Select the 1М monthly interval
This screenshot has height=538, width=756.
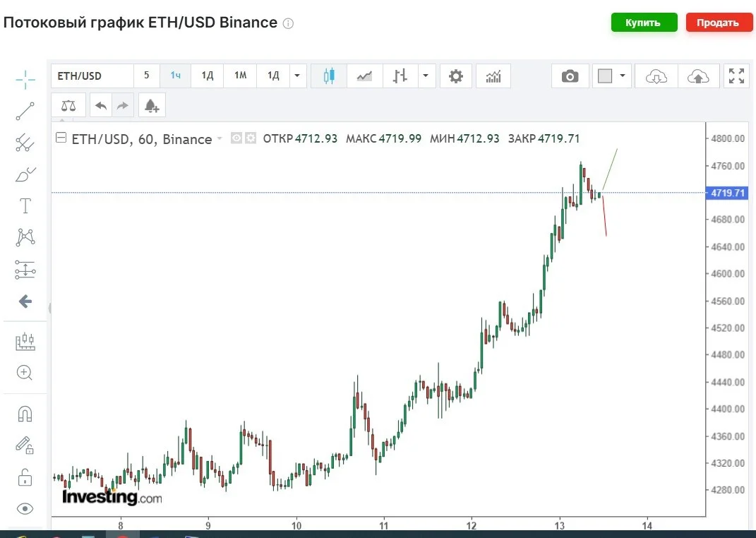240,76
